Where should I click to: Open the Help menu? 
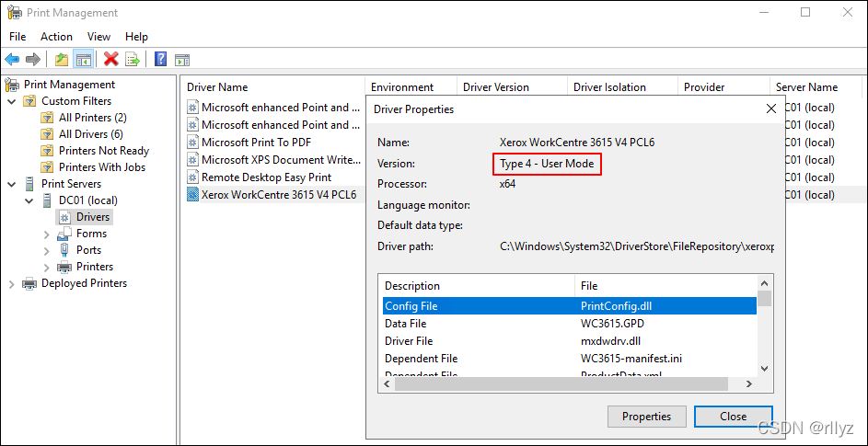coord(136,37)
